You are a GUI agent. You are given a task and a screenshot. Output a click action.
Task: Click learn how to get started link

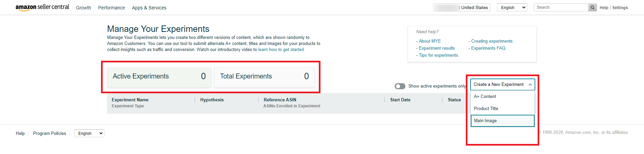[x=281, y=50]
